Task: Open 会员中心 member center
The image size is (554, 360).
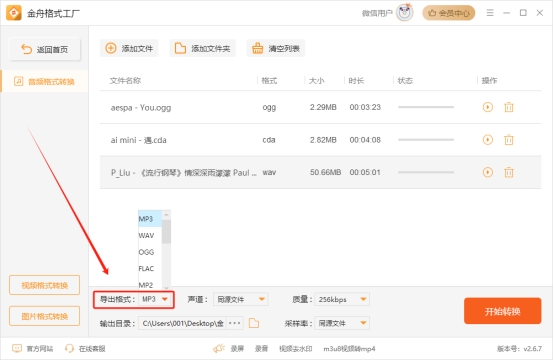Action: pos(449,13)
